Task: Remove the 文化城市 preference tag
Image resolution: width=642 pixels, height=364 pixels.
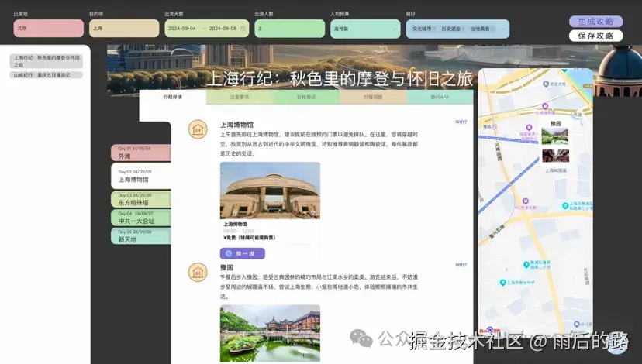Action: [x=434, y=29]
